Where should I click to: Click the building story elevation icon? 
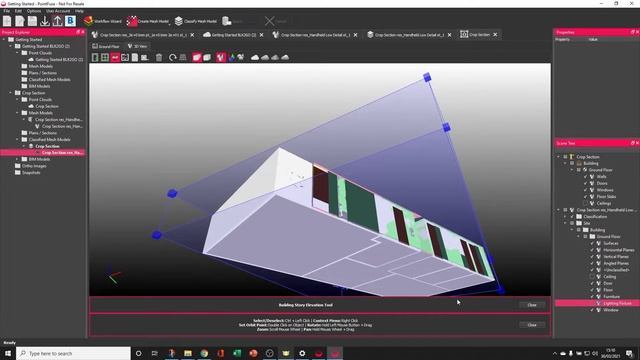pyautogui.click(x=183, y=58)
